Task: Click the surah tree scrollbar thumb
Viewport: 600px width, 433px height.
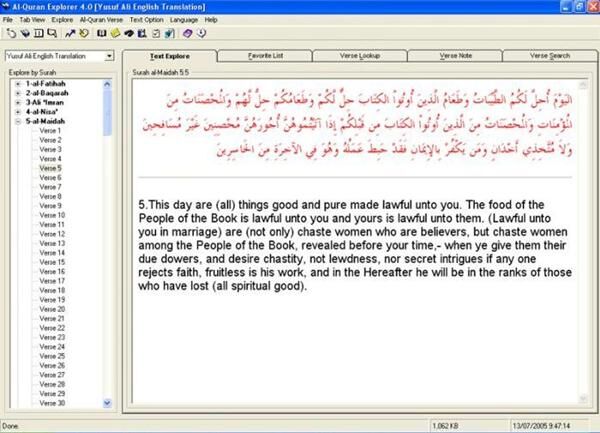Action: (x=107, y=112)
